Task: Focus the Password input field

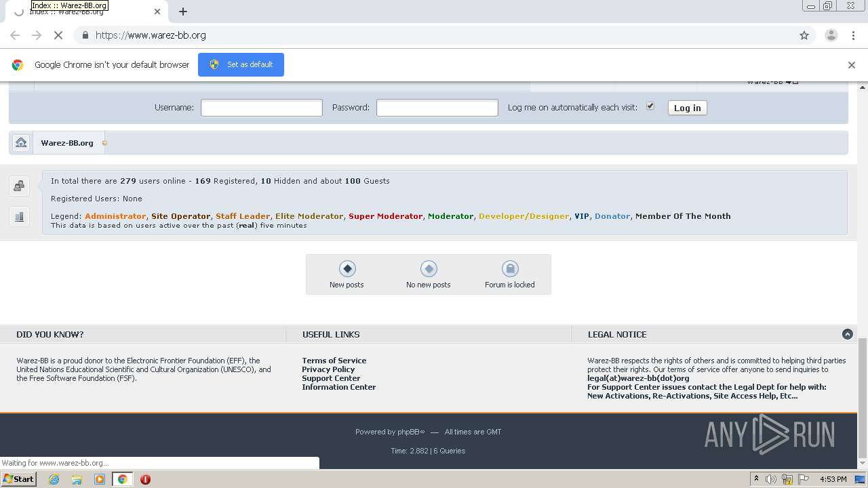Action: coord(437,108)
